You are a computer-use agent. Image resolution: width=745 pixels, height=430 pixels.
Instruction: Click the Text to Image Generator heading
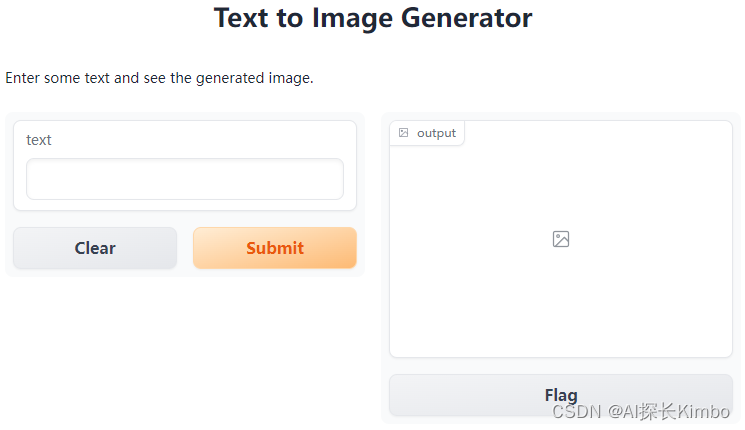[x=372, y=18]
